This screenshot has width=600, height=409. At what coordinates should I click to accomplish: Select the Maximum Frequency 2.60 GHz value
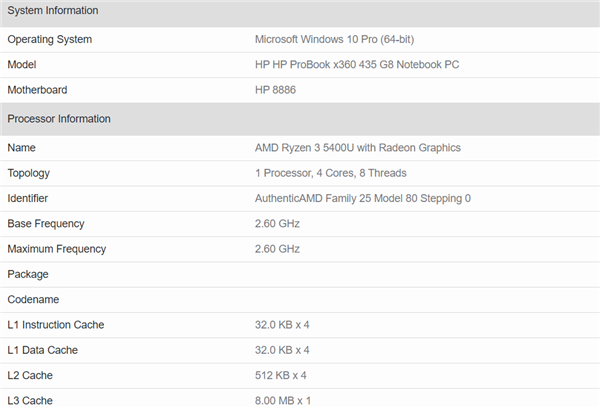[x=278, y=249]
